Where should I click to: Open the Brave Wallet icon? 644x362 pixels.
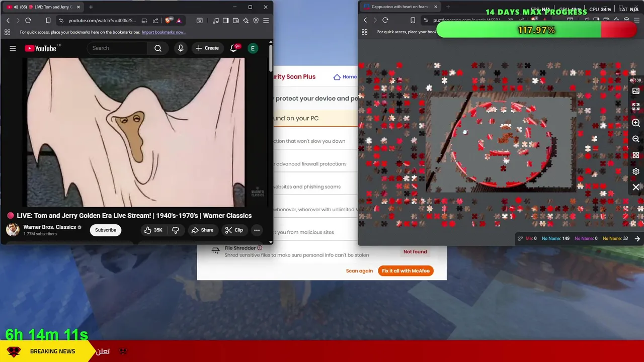pos(236,21)
